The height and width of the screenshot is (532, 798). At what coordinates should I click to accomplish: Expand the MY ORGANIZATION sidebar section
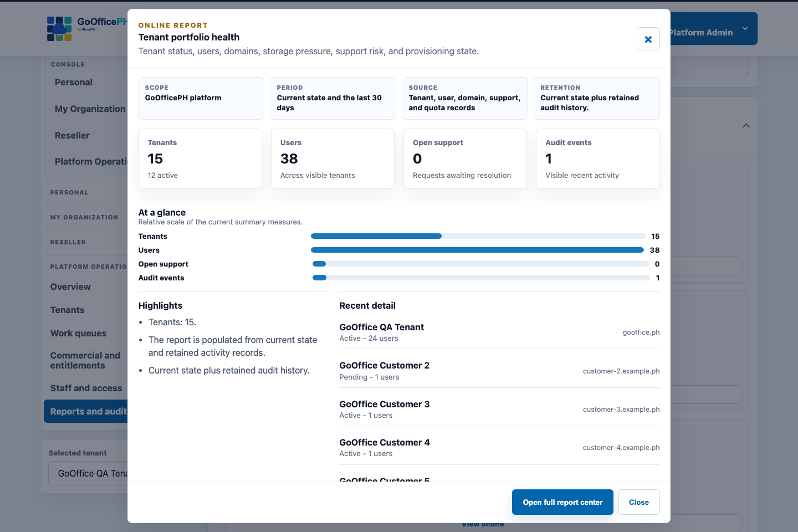click(x=84, y=218)
